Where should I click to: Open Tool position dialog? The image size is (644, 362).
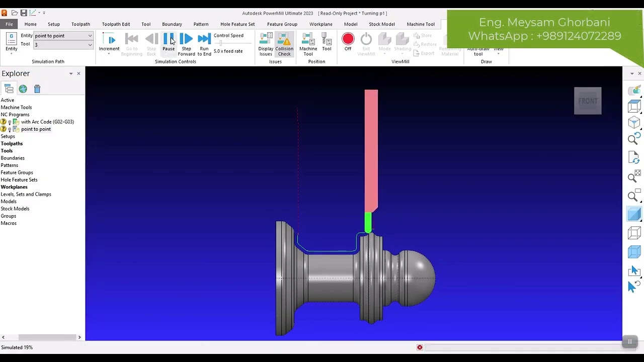pyautogui.click(x=327, y=42)
